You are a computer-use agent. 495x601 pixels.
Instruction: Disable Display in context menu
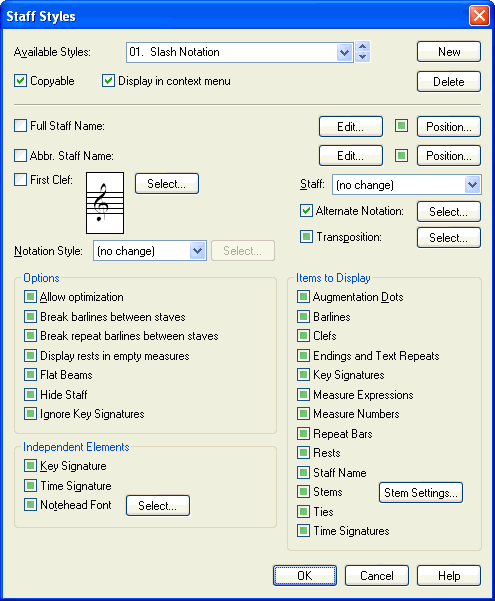(108, 81)
